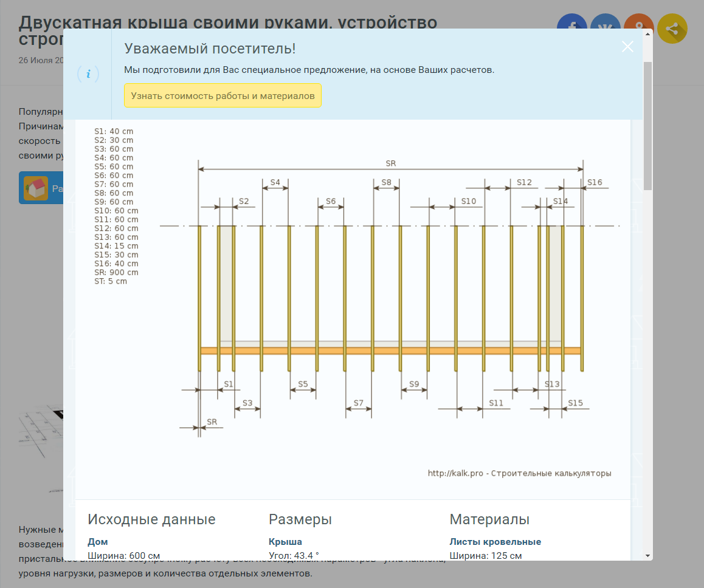Click the 'S7: 60 cm' value
Image resolution: width=704 pixels, height=588 pixels.
coord(114,184)
